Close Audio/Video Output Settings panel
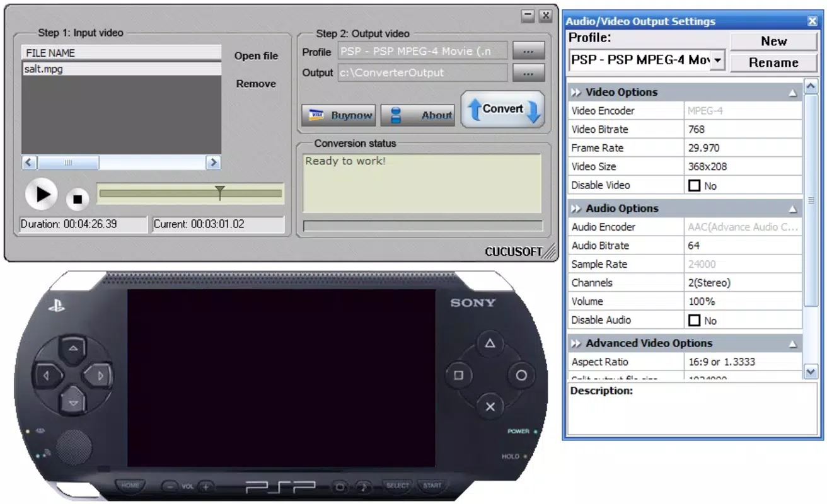 pos(813,21)
